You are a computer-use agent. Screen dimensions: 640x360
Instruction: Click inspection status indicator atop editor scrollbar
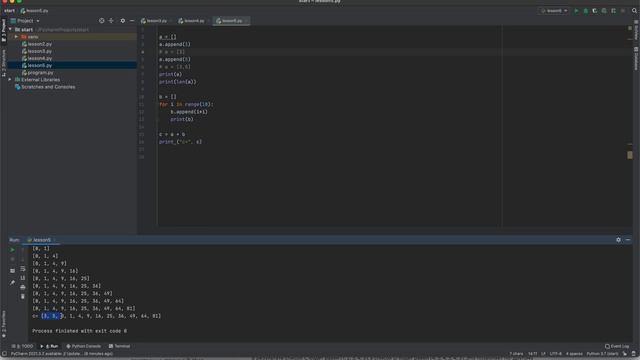click(x=630, y=28)
